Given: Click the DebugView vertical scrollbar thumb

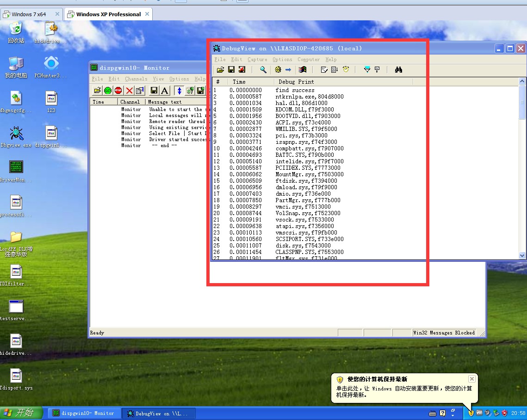Looking at the screenshot, I should (522, 102).
